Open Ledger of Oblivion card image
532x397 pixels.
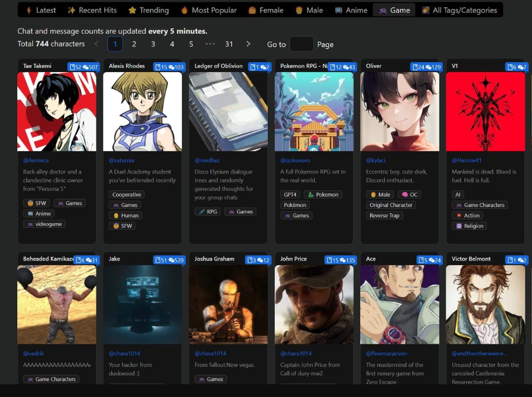(228, 111)
